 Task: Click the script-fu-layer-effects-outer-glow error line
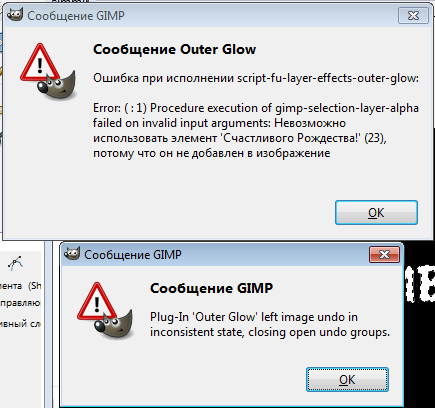pyautogui.click(x=256, y=78)
